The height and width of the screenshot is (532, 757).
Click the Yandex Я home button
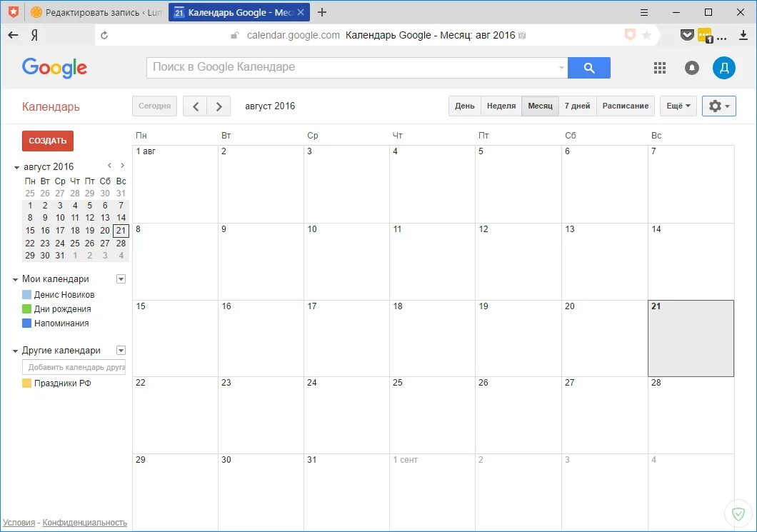click(x=35, y=35)
